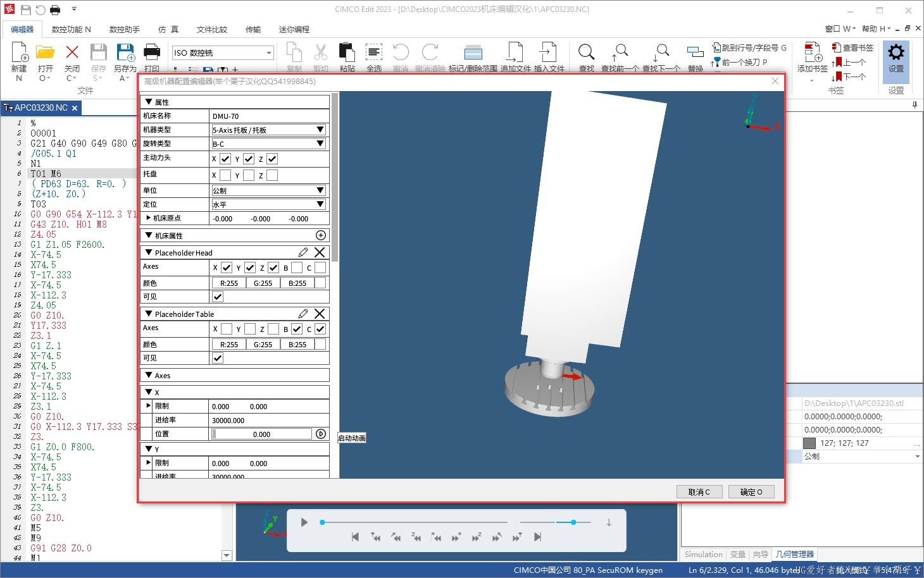The image size is (924, 578).
Task: Delete Placeholder Table with its X icon
Action: pos(320,314)
